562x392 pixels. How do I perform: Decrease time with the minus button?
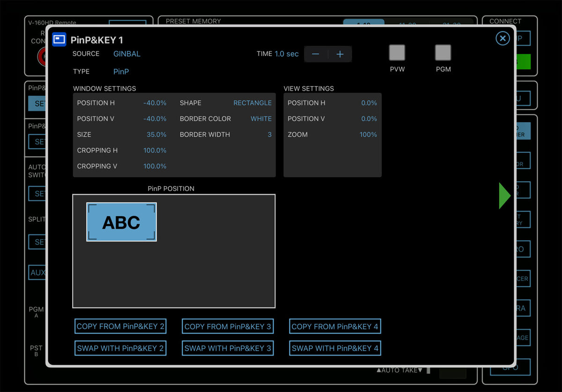point(316,54)
